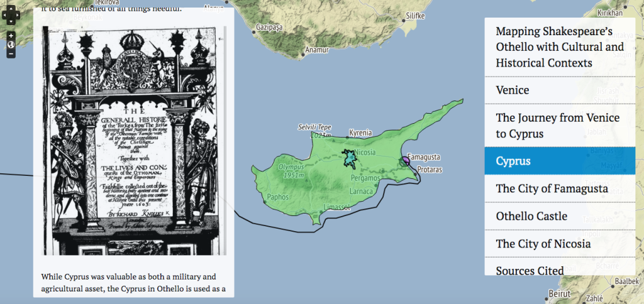Click the Silifke town label
Viewport: 644px width, 304px height.
coord(415,16)
